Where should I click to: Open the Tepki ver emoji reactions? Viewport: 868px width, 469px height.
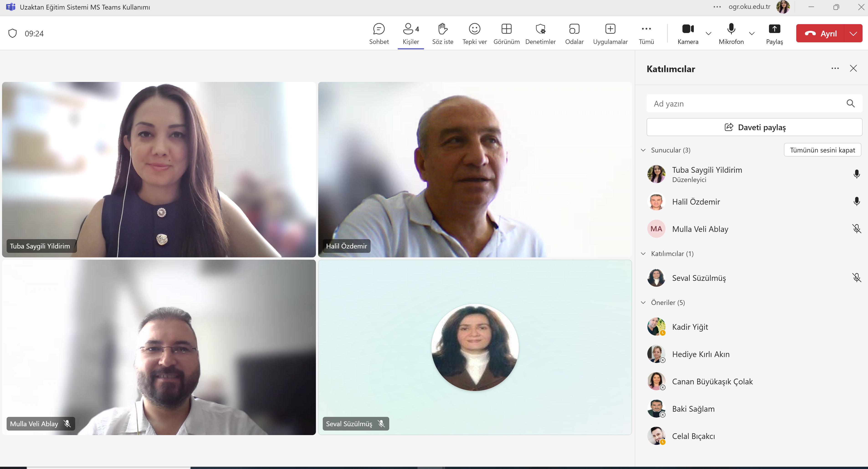pos(474,29)
